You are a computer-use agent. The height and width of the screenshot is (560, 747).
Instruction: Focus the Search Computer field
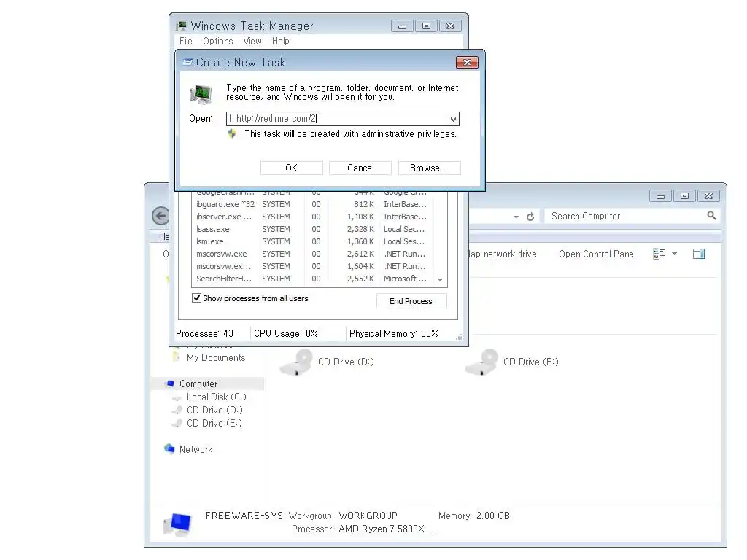point(624,216)
